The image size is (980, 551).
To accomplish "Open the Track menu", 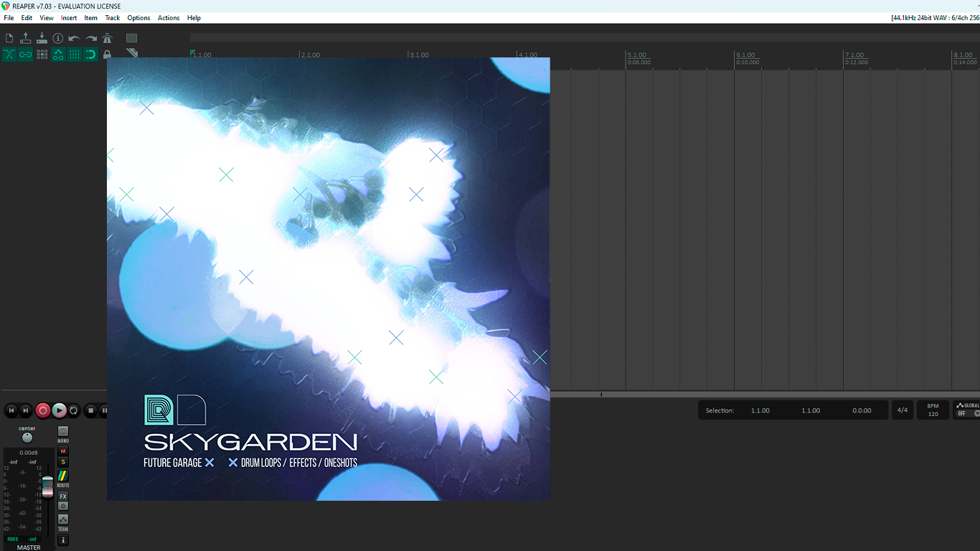I will point(113,18).
